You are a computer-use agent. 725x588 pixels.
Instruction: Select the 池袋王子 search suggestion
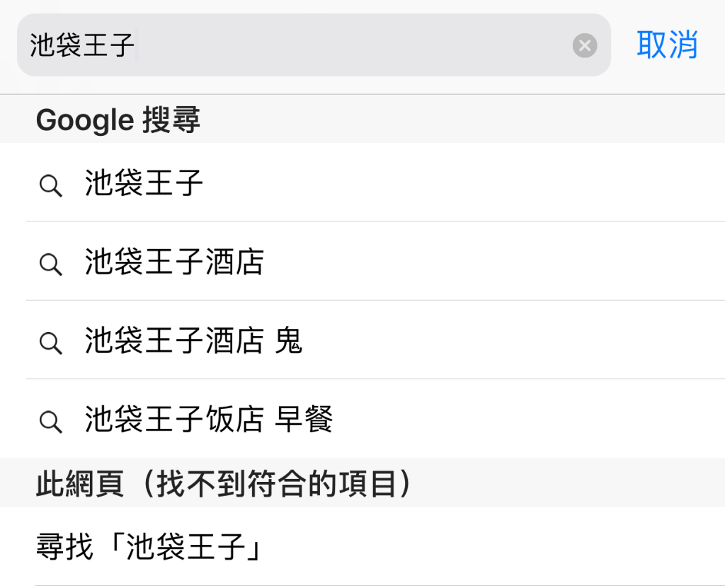click(144, 183)
